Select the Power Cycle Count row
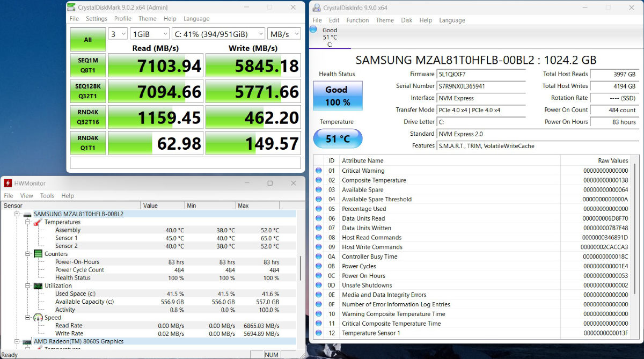The image size is (644, 359). click(x=149, y=269)
